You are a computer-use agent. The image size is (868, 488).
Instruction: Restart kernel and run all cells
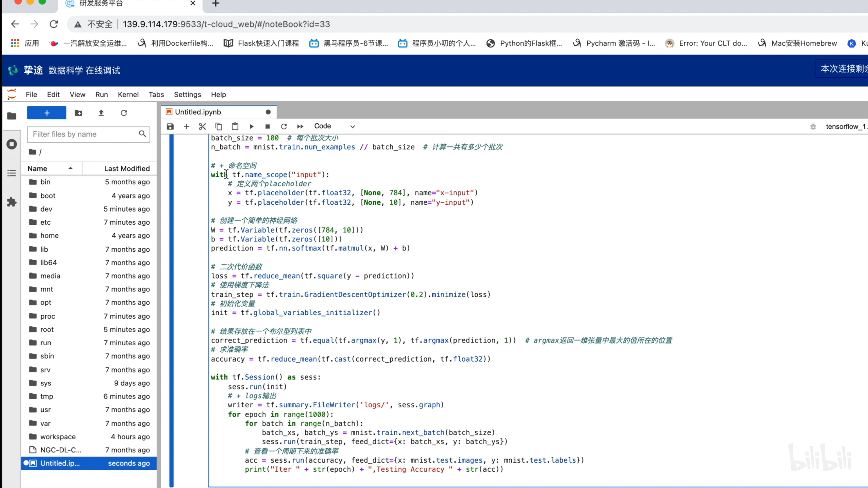(300, 126)
